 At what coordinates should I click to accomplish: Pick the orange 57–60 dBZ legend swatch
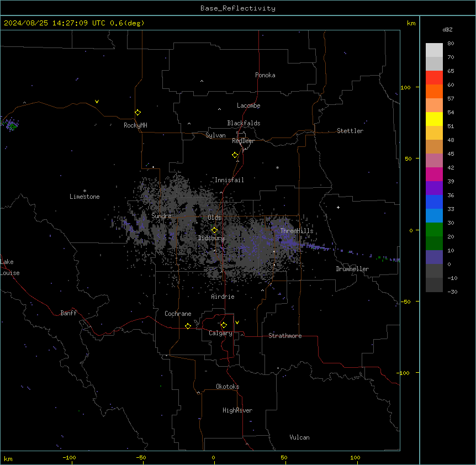pos(434,91)
